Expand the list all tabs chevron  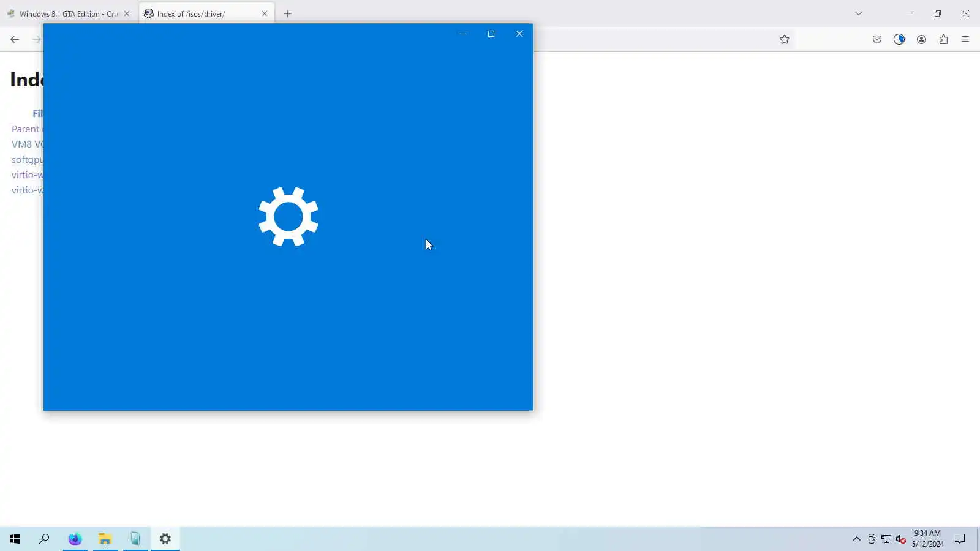click(859, 13)
